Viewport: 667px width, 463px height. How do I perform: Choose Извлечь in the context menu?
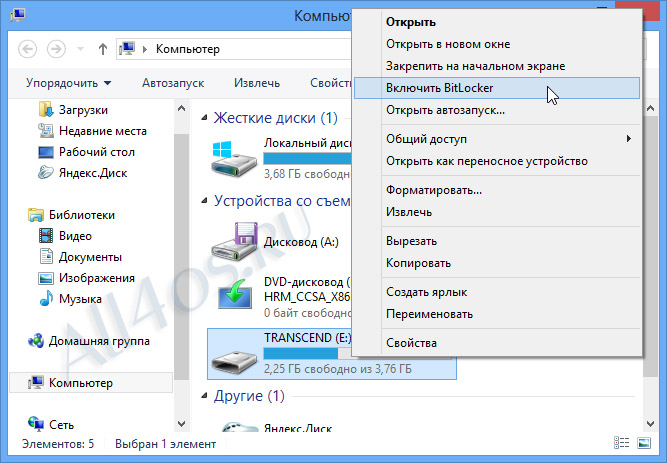click(x=497, y=212)
